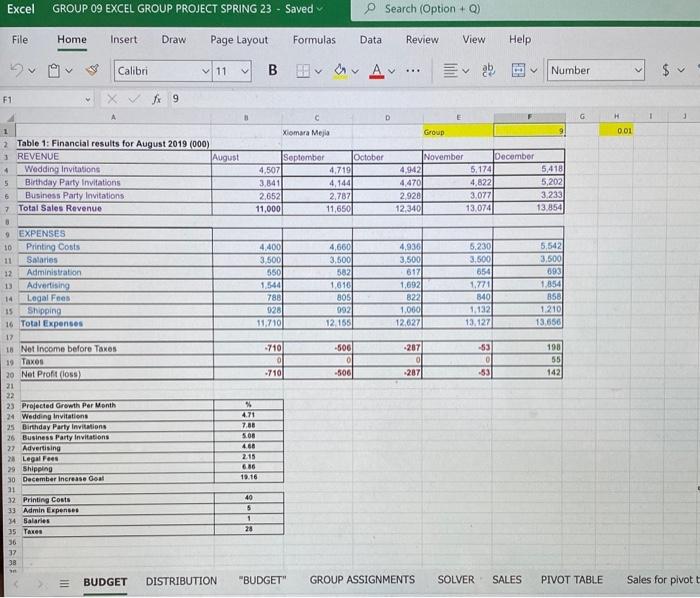Screen dimensions: 700x598
Task: Switch to the Insert ribbon tab
Action: (124, 40)
